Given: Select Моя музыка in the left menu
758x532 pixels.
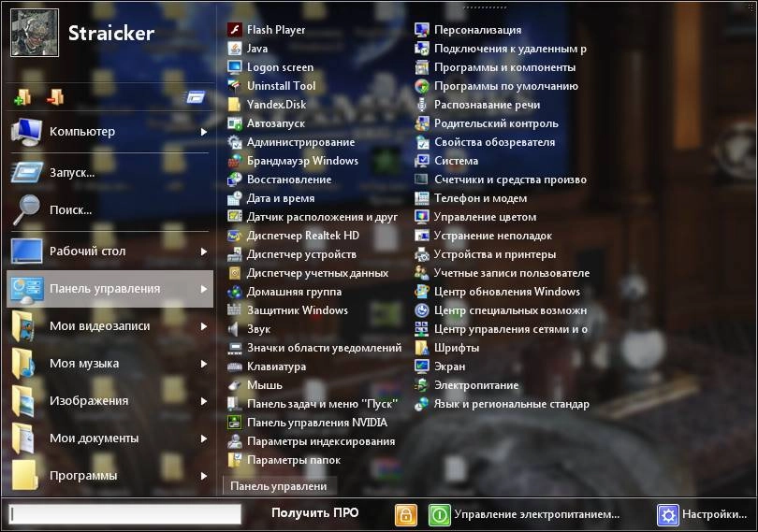Looking at the screenshot, I should pos(109,364).
